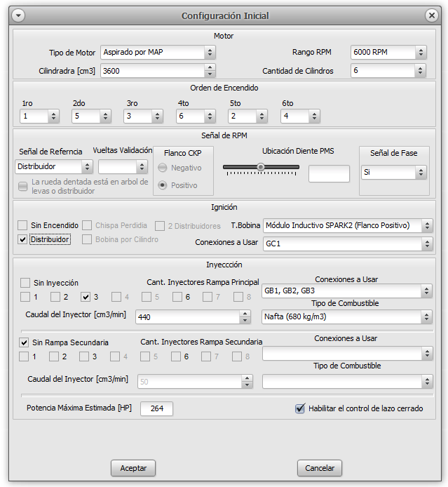448x487 pixels.
Task: Open the Señal de Fase dropdown
Action: 394,173
